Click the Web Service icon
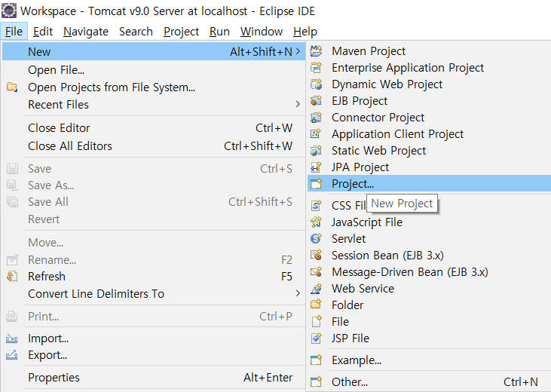The width and height of the screenshot is (551, 392). click(x=316, y=288)
